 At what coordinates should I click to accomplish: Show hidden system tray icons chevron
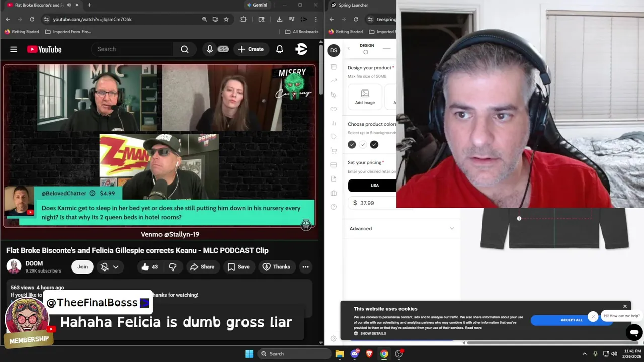[584, 354]
